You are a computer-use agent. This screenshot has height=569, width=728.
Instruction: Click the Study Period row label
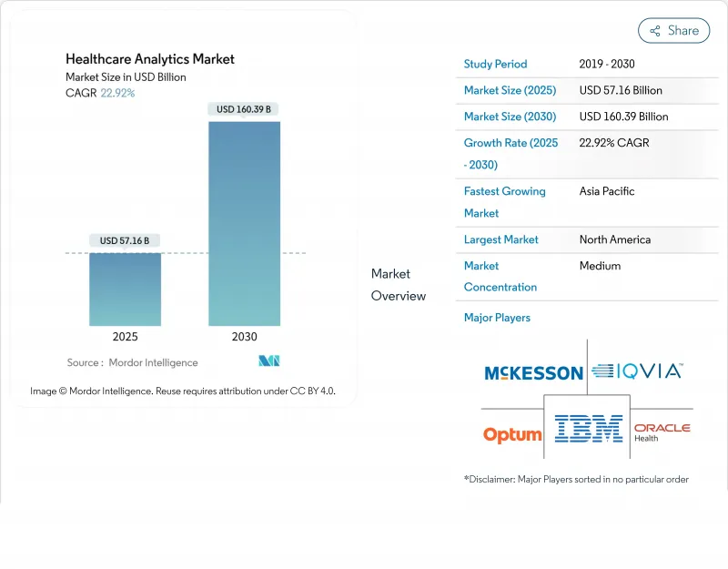click(x=495, y=65)
